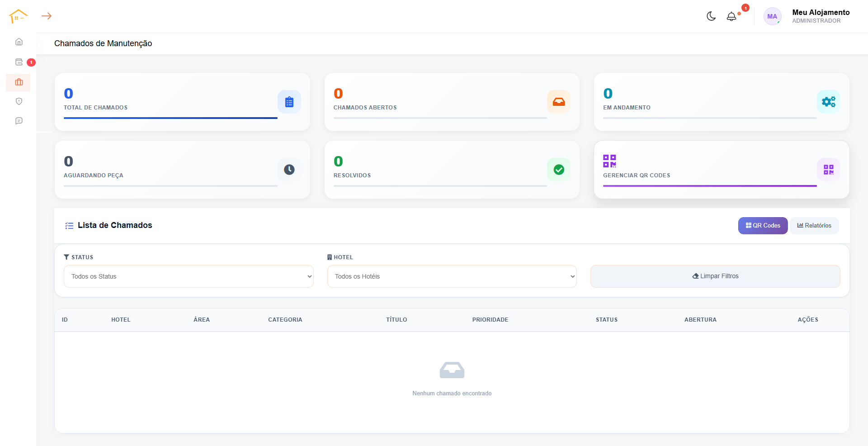Click the Em Andamento label
868x446 pixels.
coord(627,108)
